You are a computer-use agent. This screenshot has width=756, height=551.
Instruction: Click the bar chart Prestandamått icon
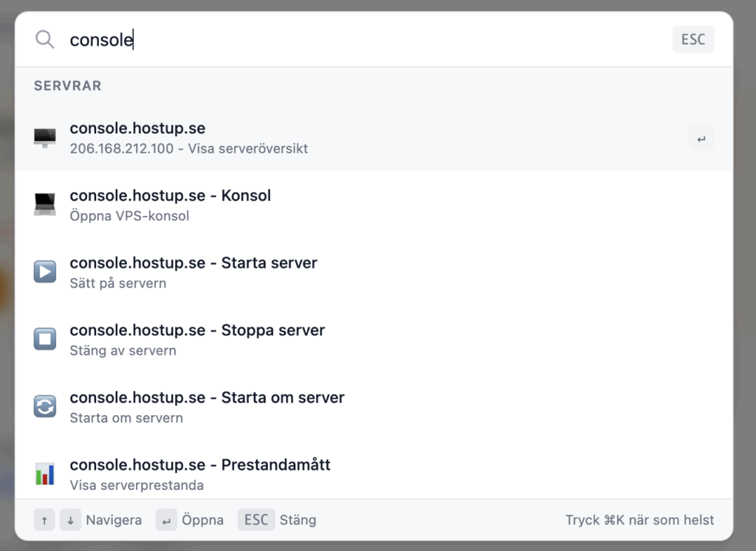45,474
